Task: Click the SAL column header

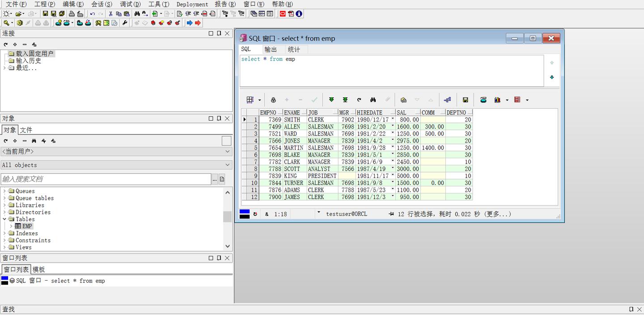Action: coord(408,113)
